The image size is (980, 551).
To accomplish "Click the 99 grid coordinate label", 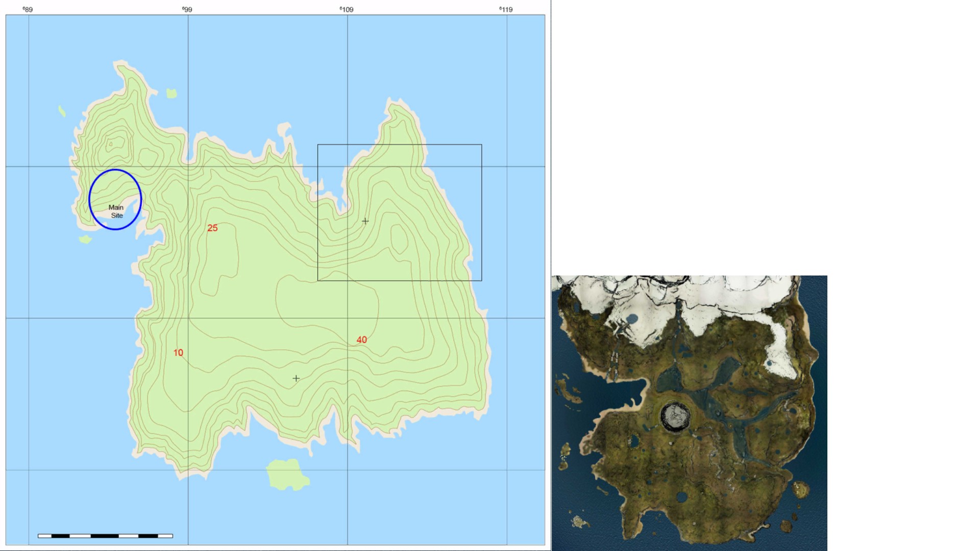I will tap(187, 9).
